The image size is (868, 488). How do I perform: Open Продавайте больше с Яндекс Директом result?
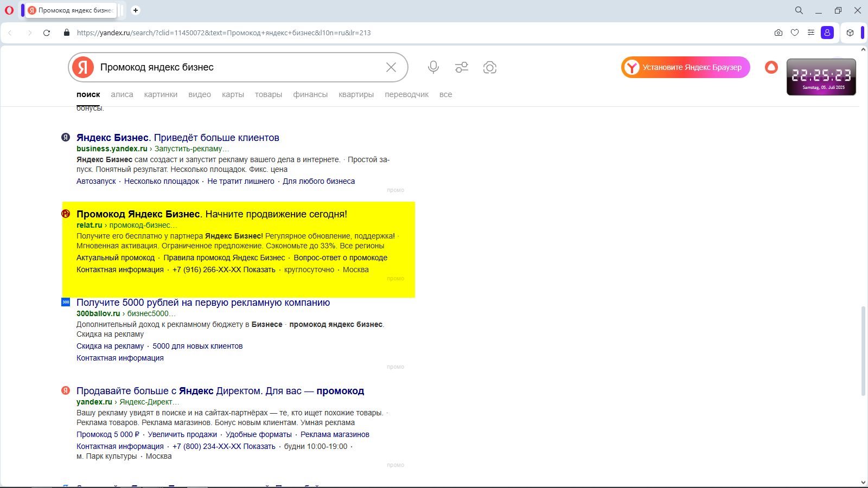(x=220, y=391)
